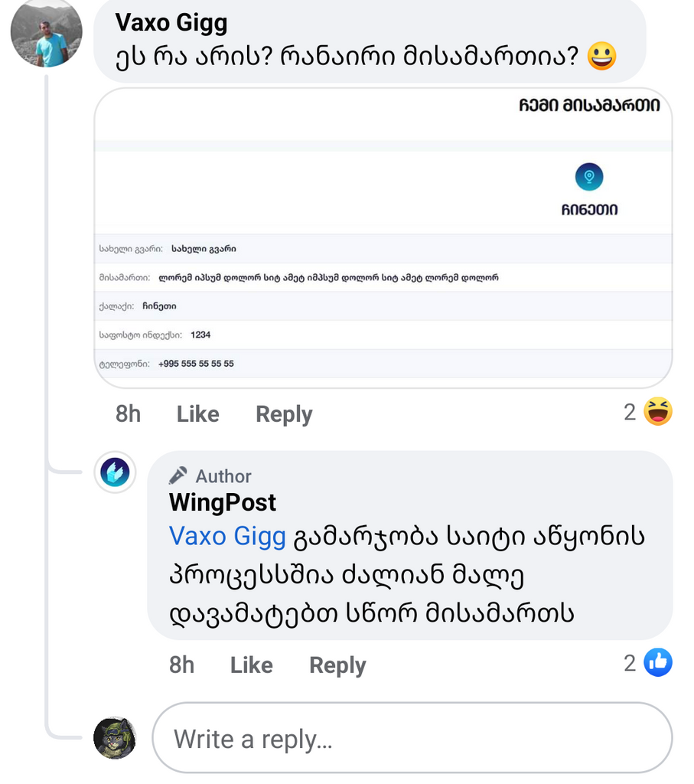Open the WingPost page avatar
Viewport: 694px width, 784px height.
114,473
